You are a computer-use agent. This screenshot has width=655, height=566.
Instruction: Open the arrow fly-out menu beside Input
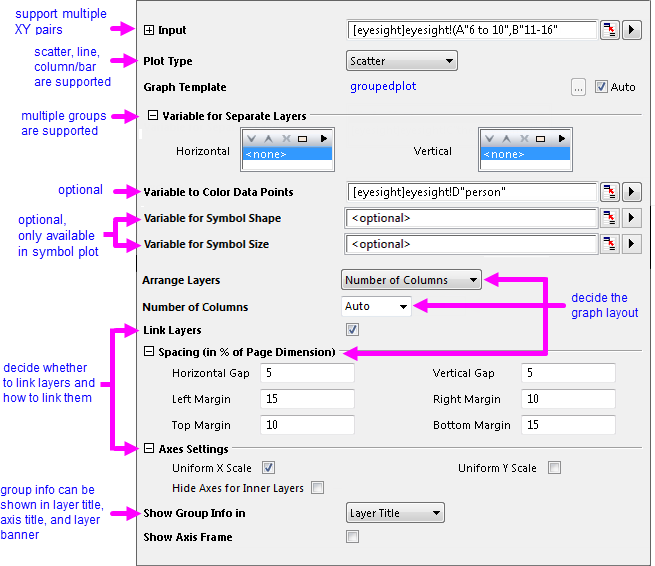tap(631, 30)
